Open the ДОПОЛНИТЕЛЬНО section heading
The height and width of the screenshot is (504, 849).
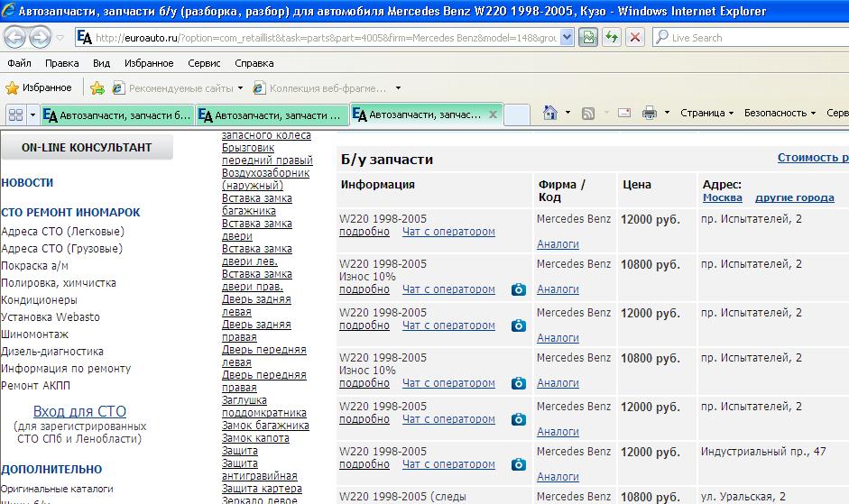point(51,470)
